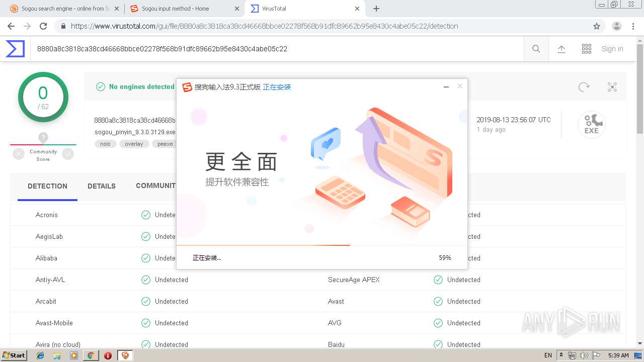Click the Sign in link

click(612, 49)
